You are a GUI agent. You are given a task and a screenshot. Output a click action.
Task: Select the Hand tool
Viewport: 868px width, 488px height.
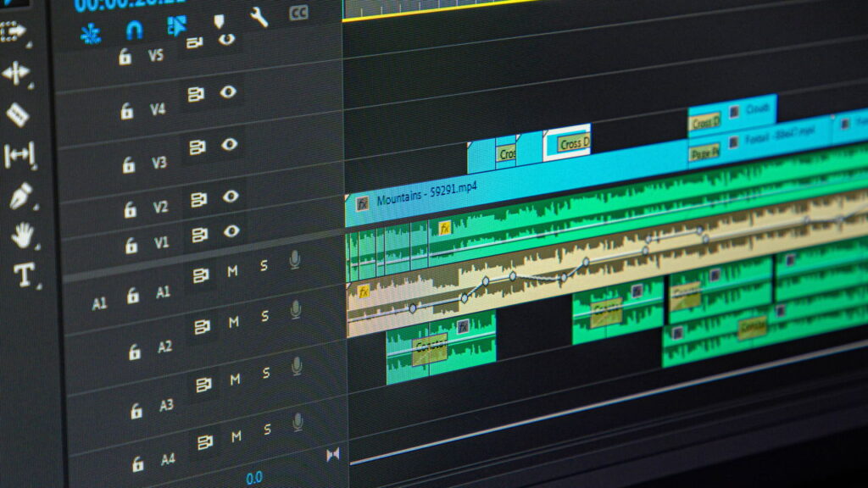[22, 235]
